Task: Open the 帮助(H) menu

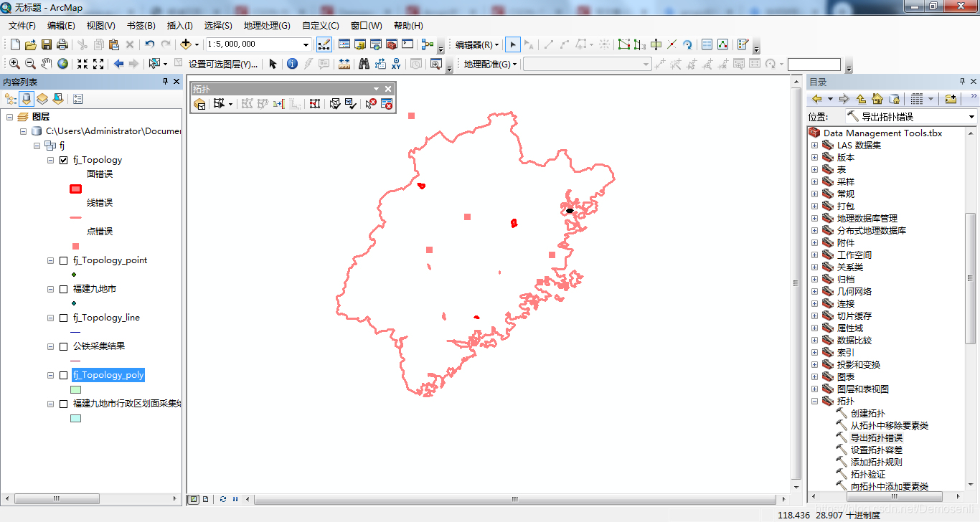Action: 407,26
